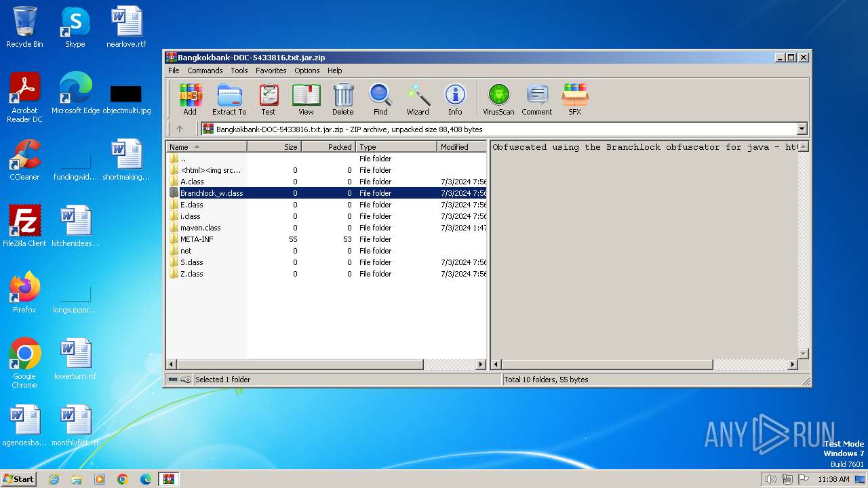This screenshot has width=868, height=488.
Task: Select the nearlove.rtf desktop file
Action: (126, 27)
